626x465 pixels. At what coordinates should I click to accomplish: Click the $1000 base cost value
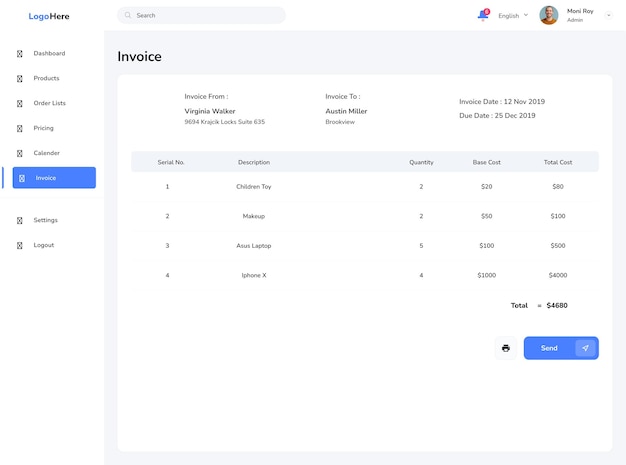pos(487,275)
